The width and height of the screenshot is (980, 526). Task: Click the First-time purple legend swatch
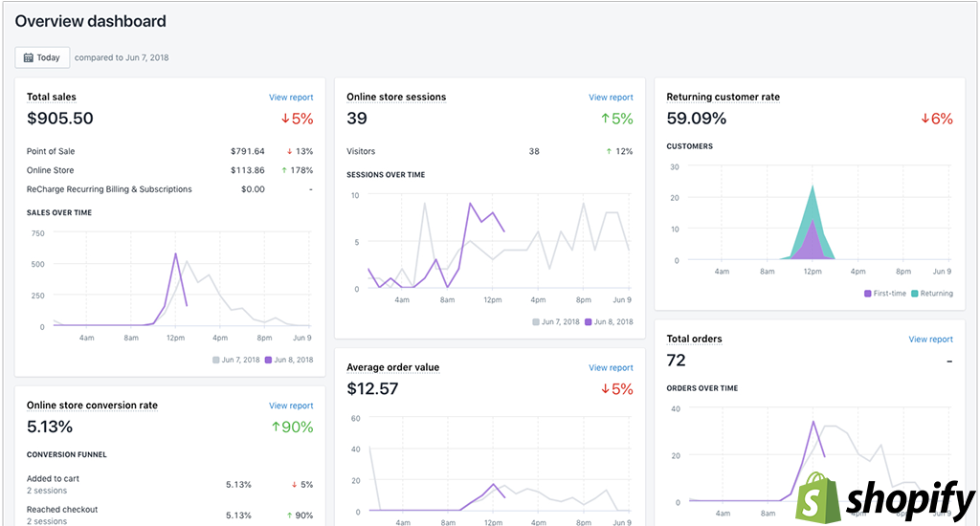(x=867, y=294)
